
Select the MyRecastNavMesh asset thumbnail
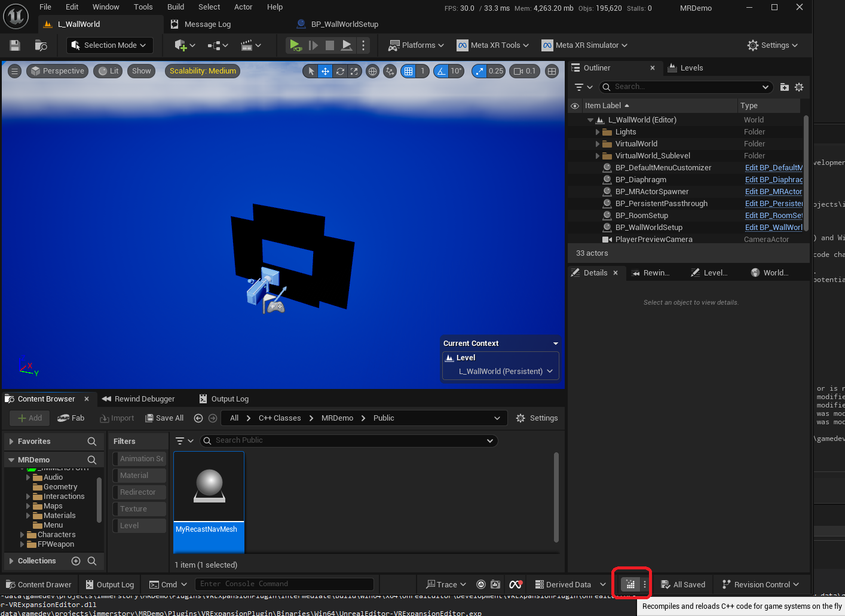[209, 486]
